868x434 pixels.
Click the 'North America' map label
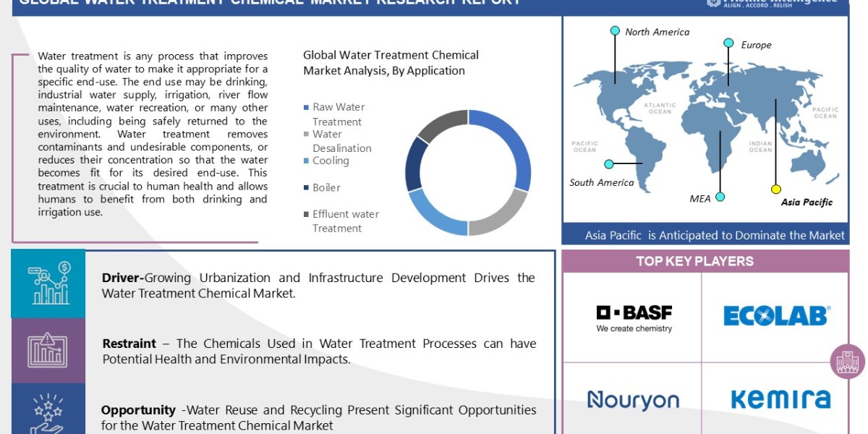coord(658,32)
